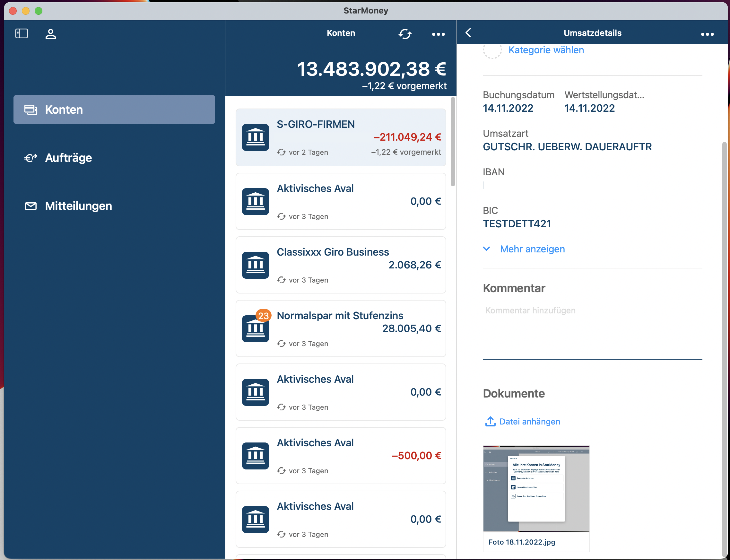Click bank icon of Classixxx Giro Business

coord(255,265)
